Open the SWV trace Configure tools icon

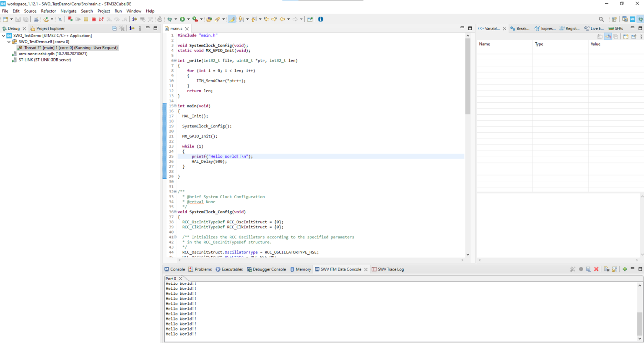pos(573,269)
